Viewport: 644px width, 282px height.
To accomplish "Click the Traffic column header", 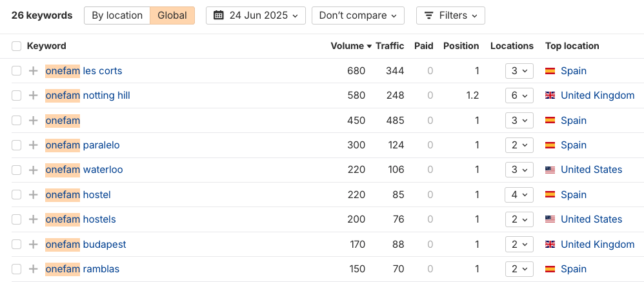I will 390,46.
